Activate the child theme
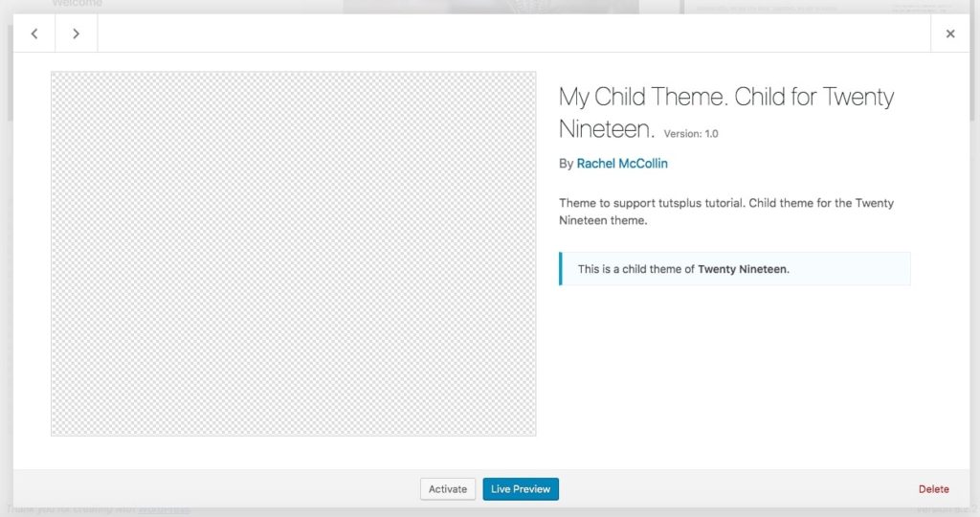This screenshot has width=980, height=517. tap(448, 489)
